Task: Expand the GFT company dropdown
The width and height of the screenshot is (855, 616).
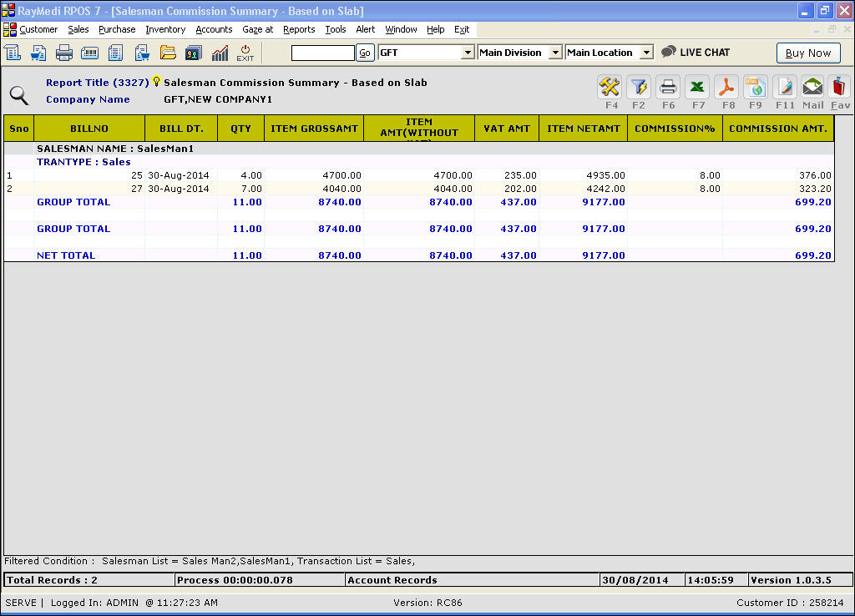Action: [468, 53]
